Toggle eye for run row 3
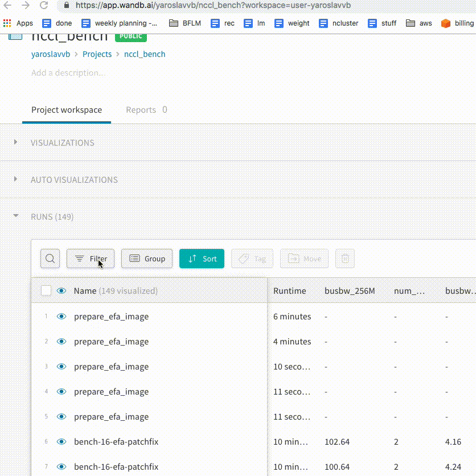 (x=61, y=367)
